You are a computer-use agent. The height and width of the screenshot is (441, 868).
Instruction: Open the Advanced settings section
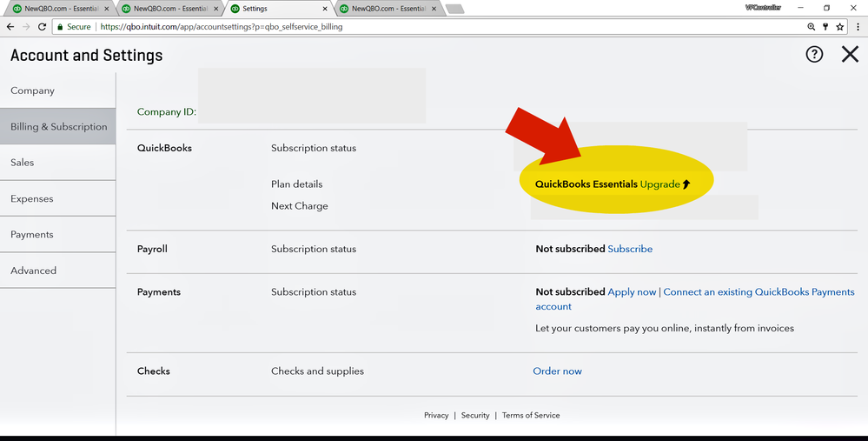pyautogui.click(x=57, y=271)
